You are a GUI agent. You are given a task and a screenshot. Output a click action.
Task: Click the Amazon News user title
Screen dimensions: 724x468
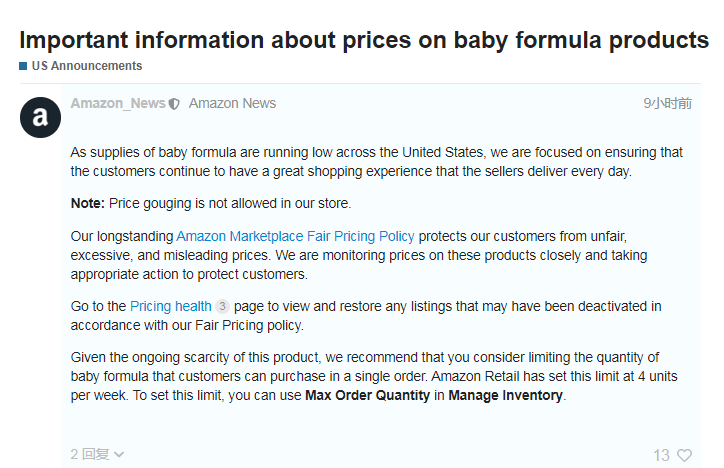point(232,103)
